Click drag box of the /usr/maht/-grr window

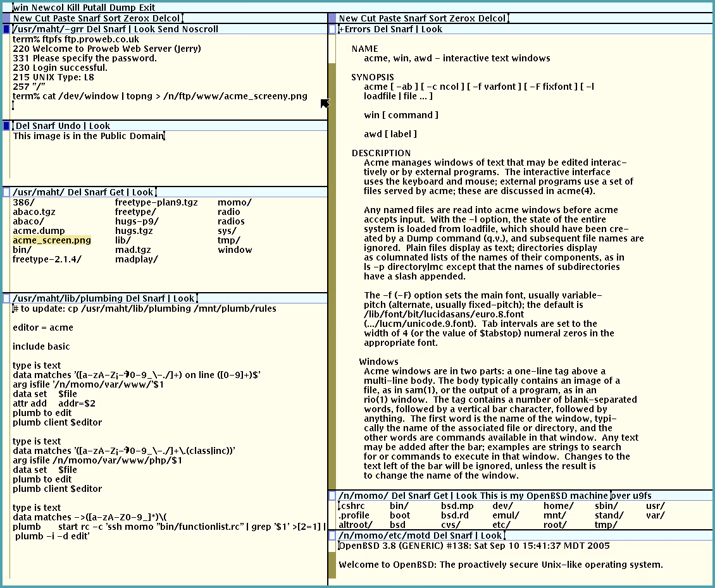pyautogui.click(x=8, y=29)
